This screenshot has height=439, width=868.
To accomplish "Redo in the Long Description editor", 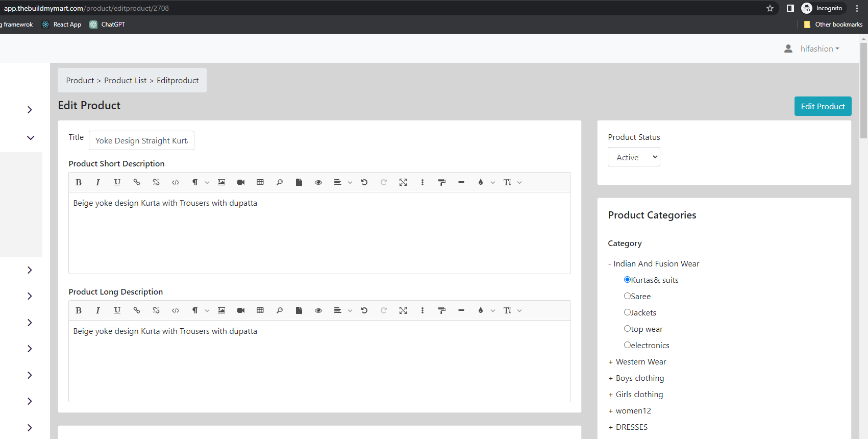I will (x=384, y=310).
